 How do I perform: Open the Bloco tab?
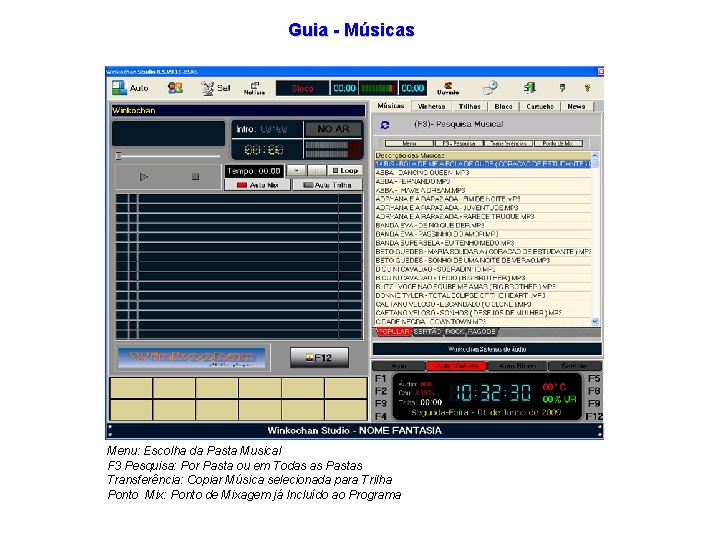click(x=503, y=107)
